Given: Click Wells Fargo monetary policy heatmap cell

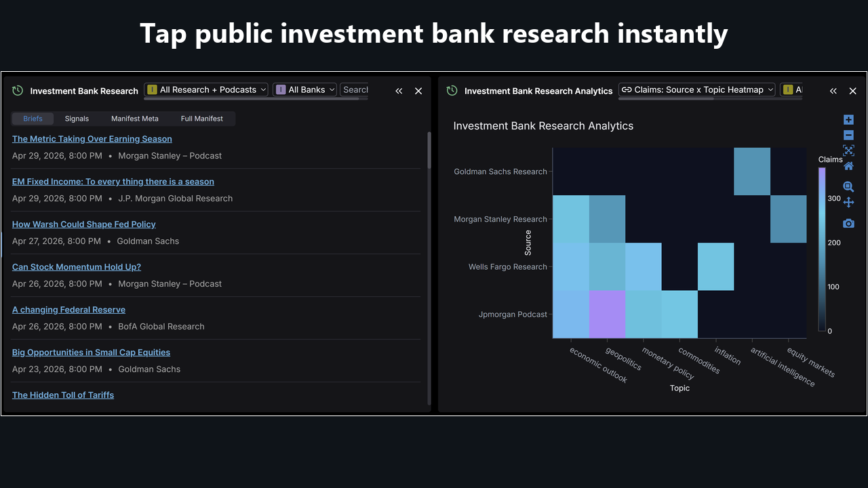Looking at the screenshot, I should (x=644, y=266).
